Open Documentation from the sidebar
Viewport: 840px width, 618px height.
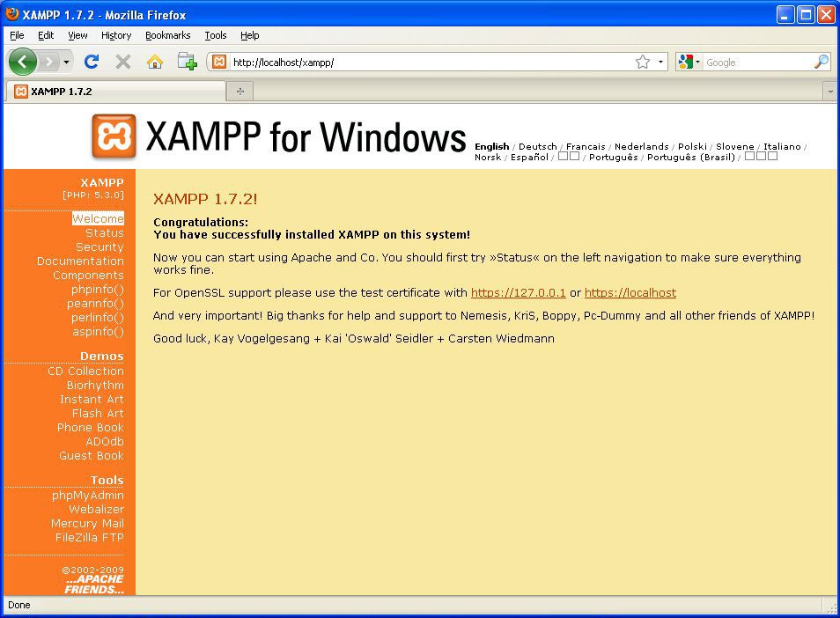pyautogui.click(x=80, y=261)
